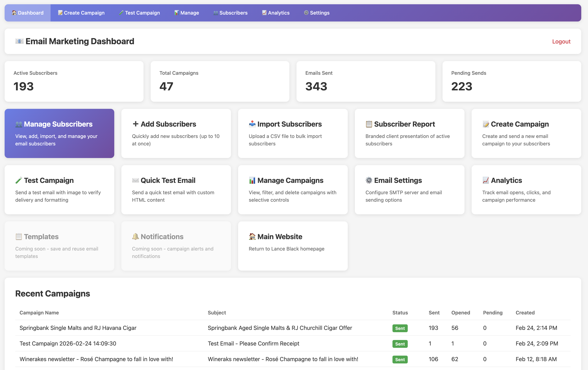Open the Settings nav item
Viewport: 588px width, 370px height.
(316, 13)
